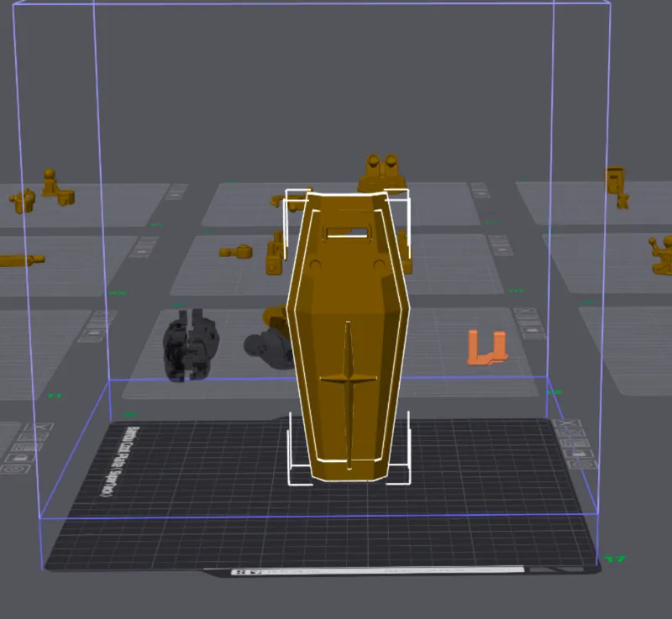Click the white info strip at bed front edge
Screen dimensions: 672x619
point(377,571)
